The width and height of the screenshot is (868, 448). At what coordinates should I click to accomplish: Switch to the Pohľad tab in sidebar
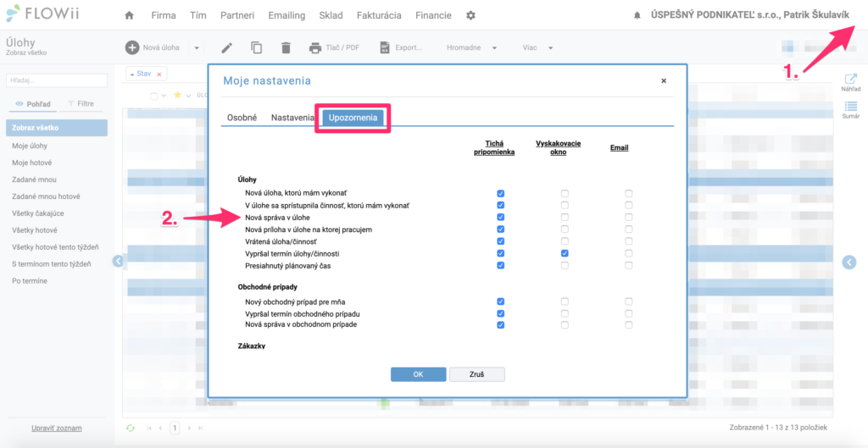pos(33,104)
